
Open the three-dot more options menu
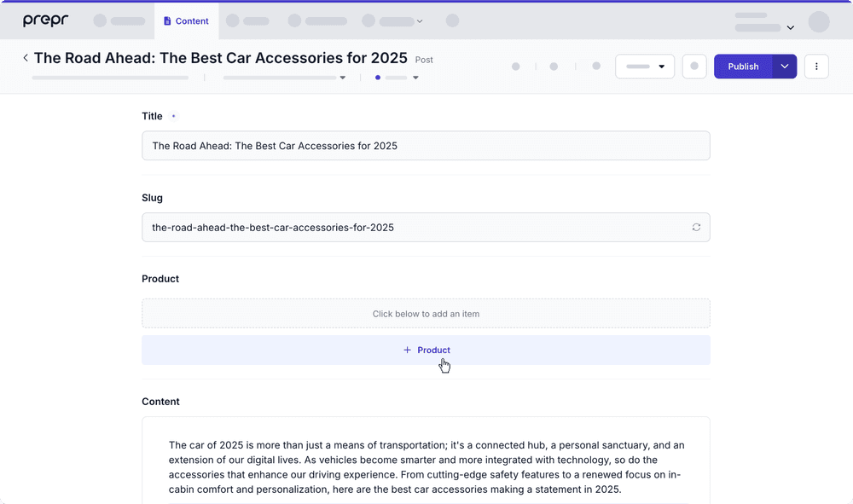coord(816,67)
